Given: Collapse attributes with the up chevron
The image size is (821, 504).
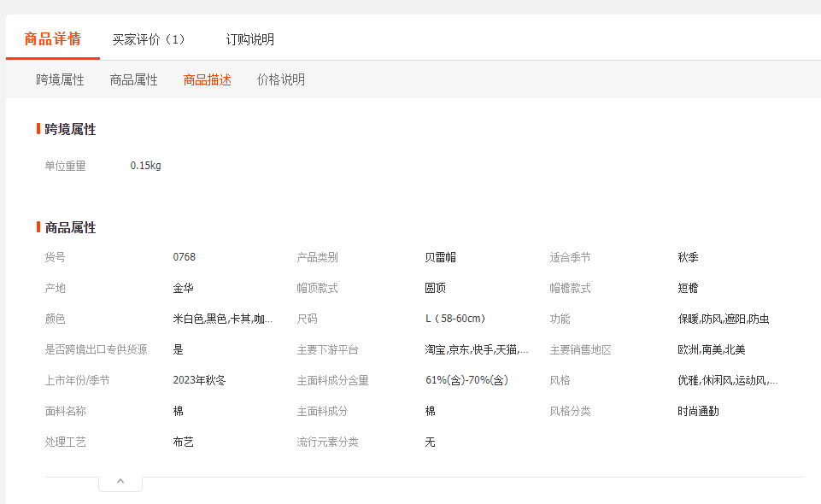Looking at the screenshot, I should pos(120,482).
